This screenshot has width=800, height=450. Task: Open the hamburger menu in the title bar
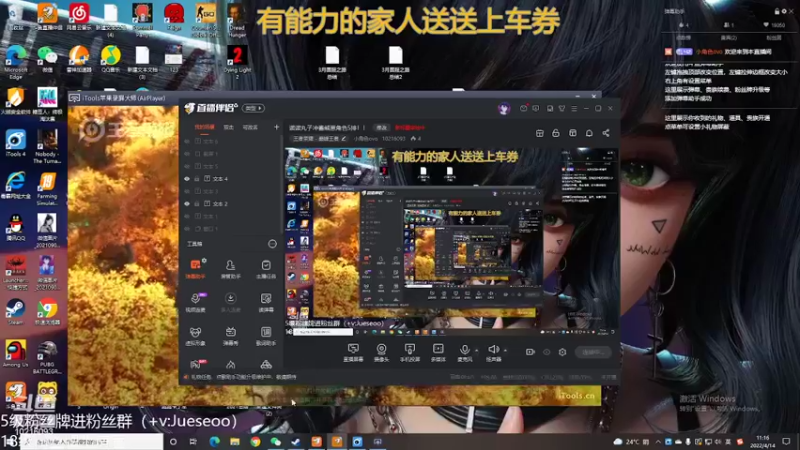pyautogui.click(x=574, y=108)
